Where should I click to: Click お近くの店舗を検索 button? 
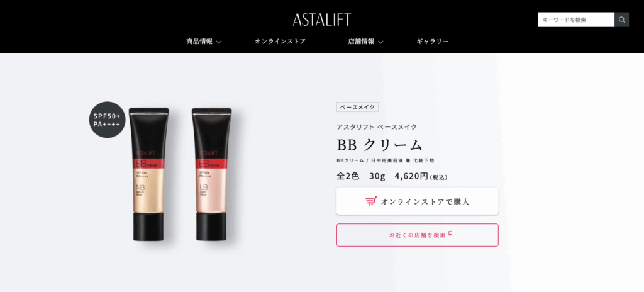(418, 235)
